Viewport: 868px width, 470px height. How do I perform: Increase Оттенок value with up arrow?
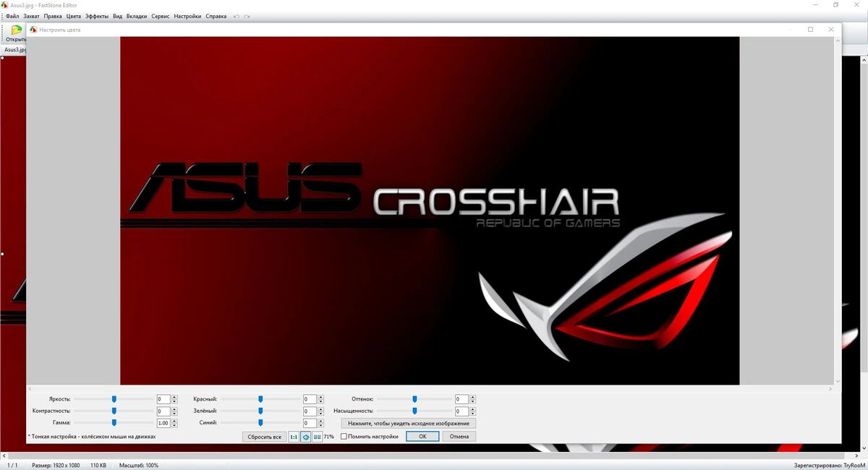472,397
